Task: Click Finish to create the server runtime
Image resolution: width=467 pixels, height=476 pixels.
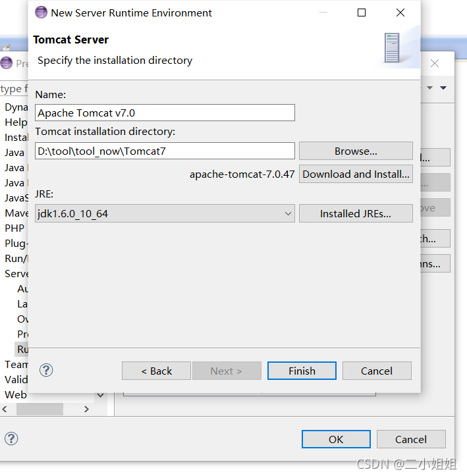Action: (x=302, y=371)
